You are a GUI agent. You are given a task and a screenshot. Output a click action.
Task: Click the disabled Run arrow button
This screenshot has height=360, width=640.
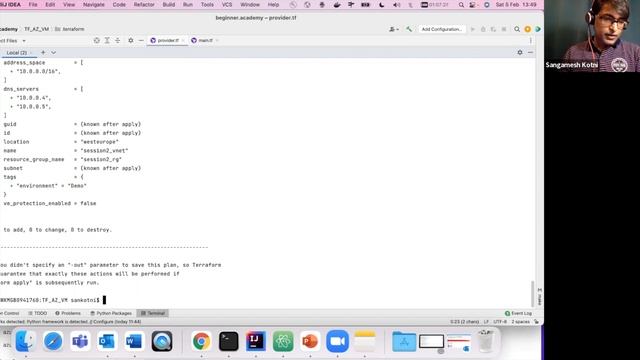coord(473,29)
